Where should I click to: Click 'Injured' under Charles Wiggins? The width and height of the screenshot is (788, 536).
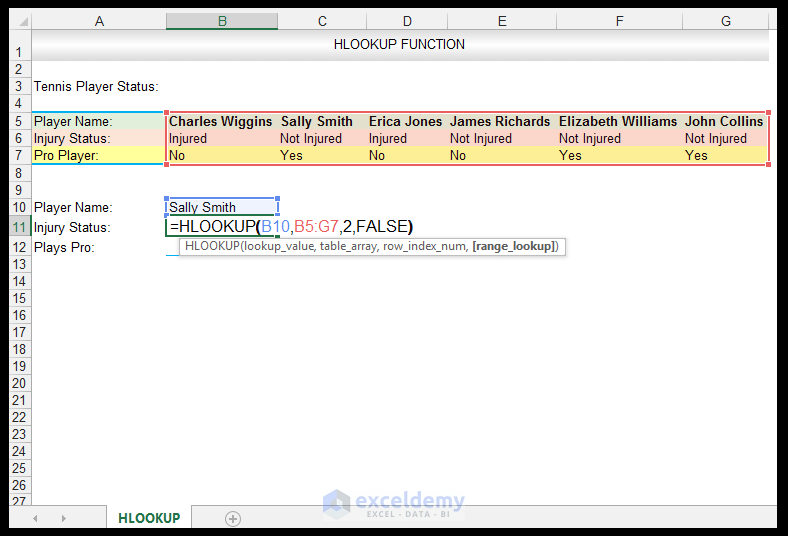(x=222, y=138)
